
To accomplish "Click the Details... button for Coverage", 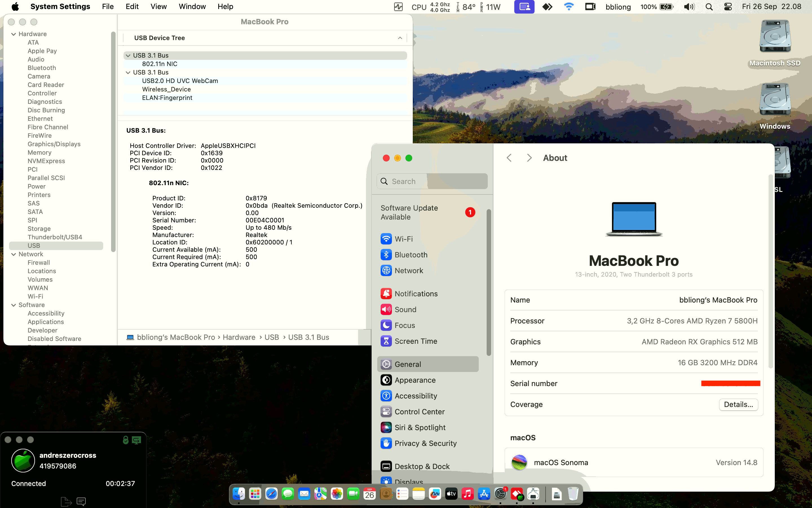I will pyautogui.click(x=738, y=404).
